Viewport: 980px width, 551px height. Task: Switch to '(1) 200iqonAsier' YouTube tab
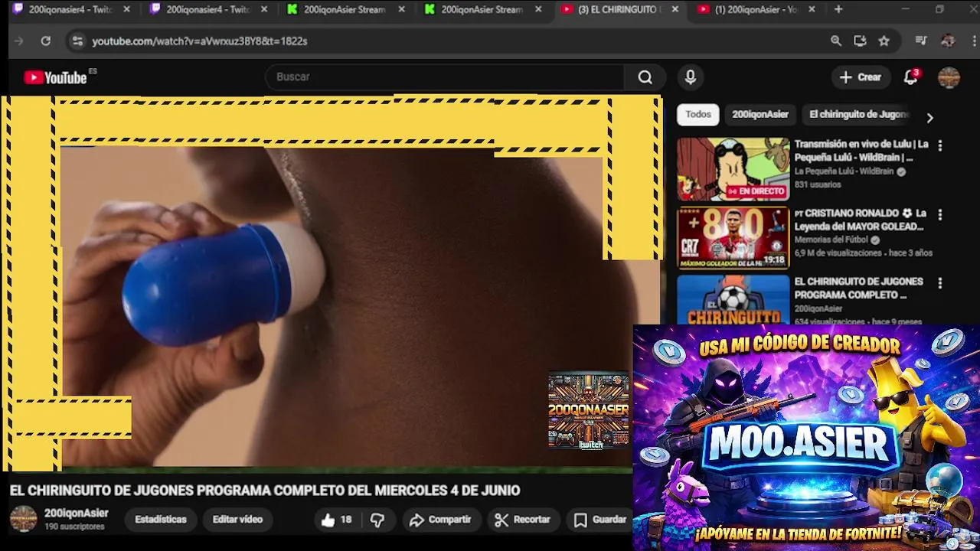pos(756,9)
